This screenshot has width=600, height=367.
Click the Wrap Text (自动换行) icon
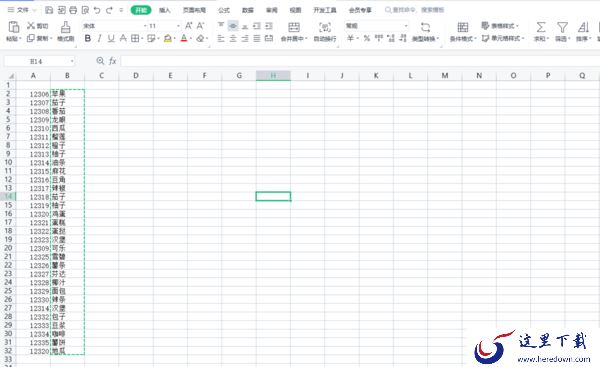pos(325,27)
